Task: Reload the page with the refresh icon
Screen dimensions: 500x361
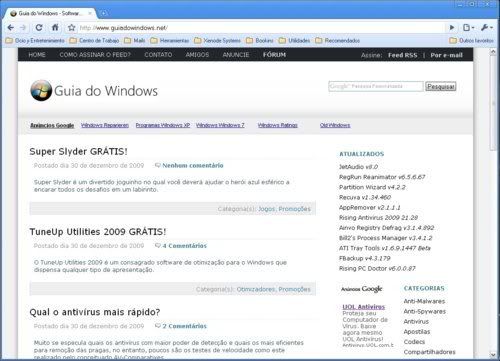Action: (39, 28)
